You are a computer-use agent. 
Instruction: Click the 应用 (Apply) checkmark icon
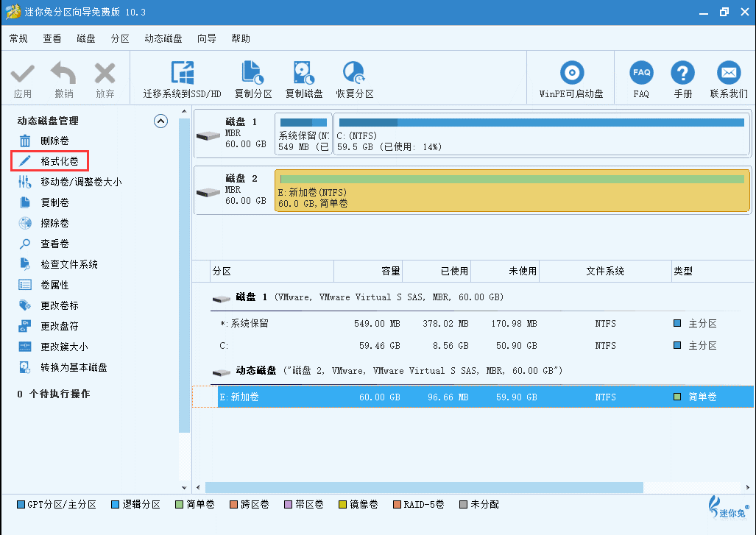(x=23, y=74)
